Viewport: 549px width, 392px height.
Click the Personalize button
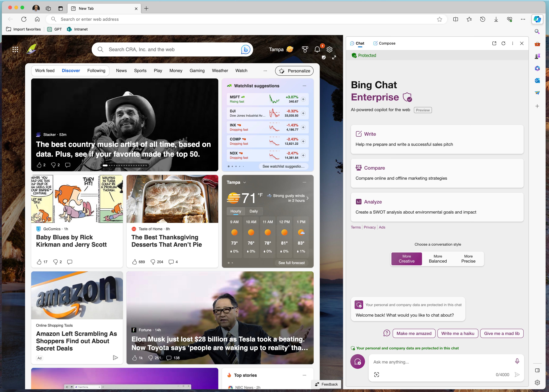(294, 71)
